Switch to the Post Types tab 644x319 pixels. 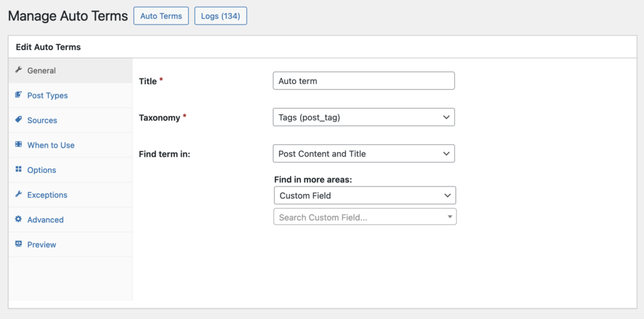pos(70,95)
